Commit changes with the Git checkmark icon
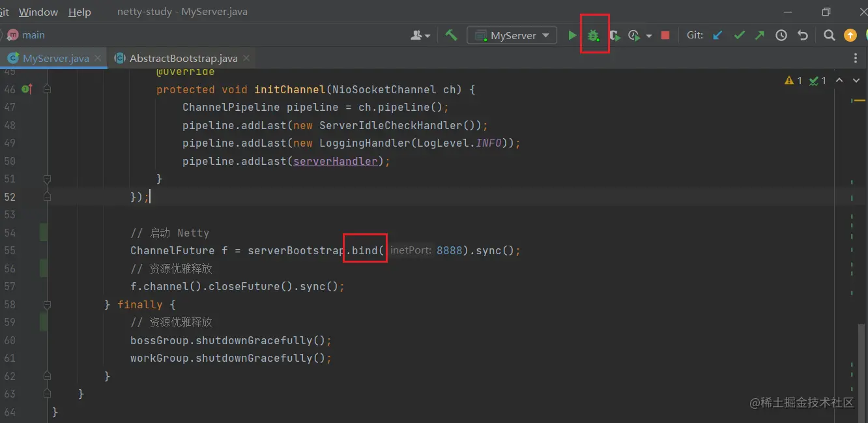 click(739, 35)
